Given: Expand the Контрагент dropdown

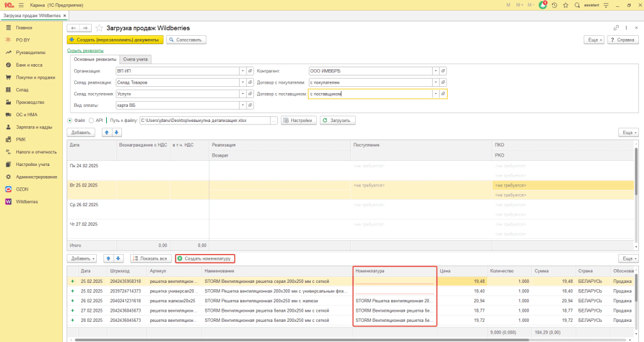Looking at the screenshot, I should pos(435,71).
